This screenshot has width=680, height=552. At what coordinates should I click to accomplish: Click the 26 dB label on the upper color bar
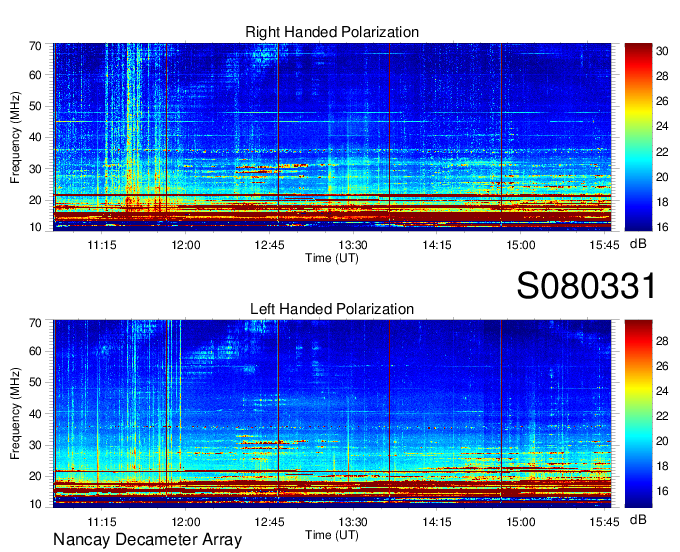coord(662,101)
